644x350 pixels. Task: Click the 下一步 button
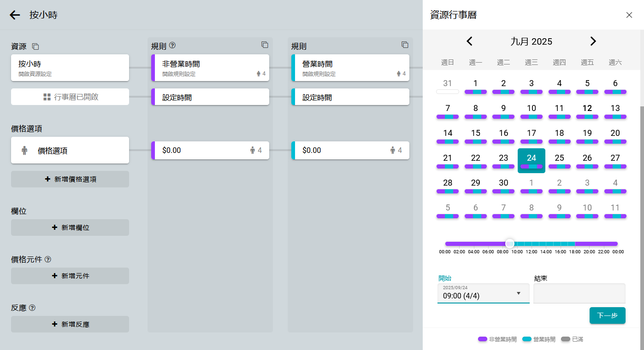click(x=607, y=315)
